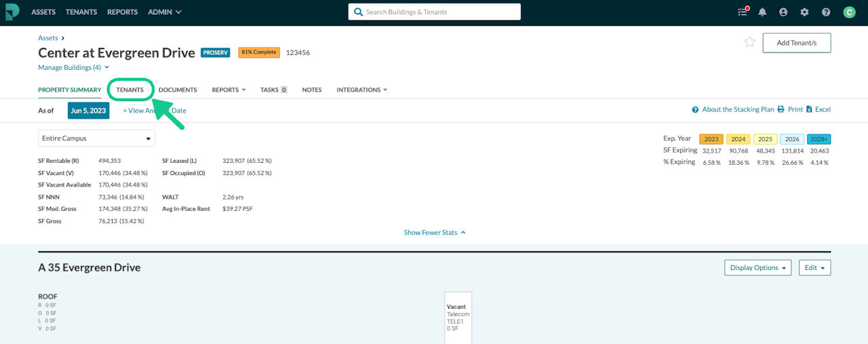868x344 pixels.
Task: Collapse stats with Show Fewer Stats
Action: click(435, 232)
